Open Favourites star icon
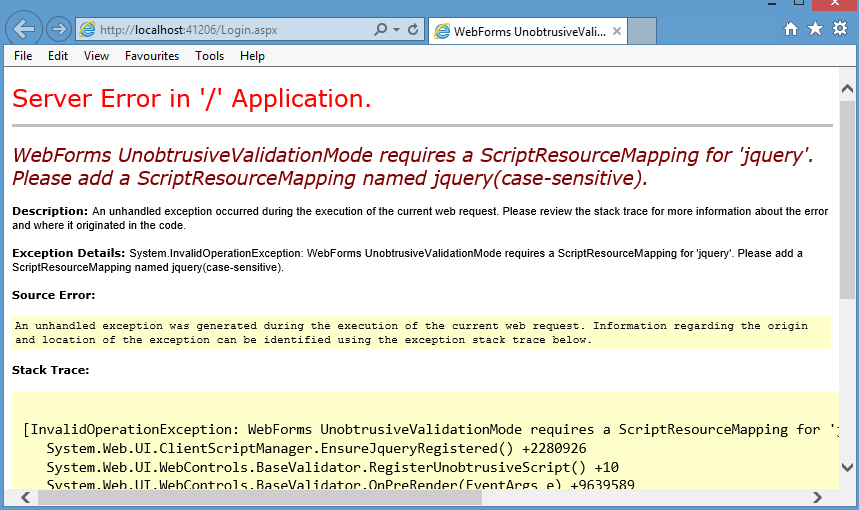Image resolution: width=859 pixels, height=510 pixels. [x=815, y=28]
